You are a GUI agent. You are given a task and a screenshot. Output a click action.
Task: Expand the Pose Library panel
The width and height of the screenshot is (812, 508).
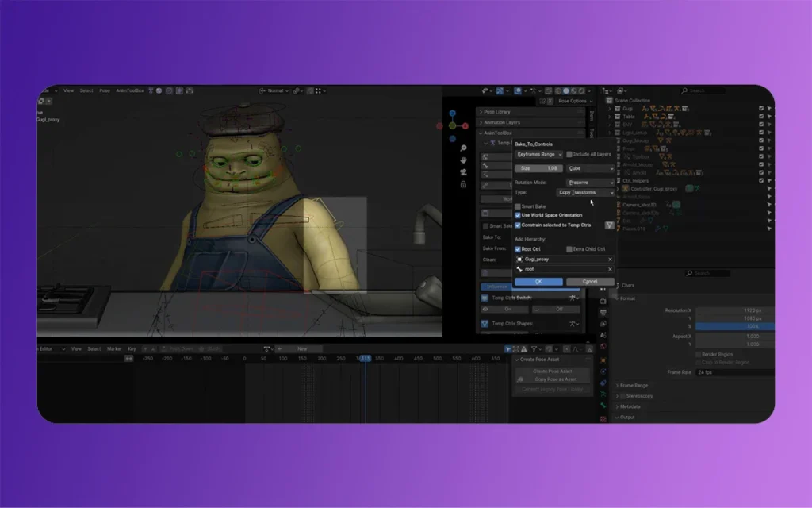tap(530, 112)
